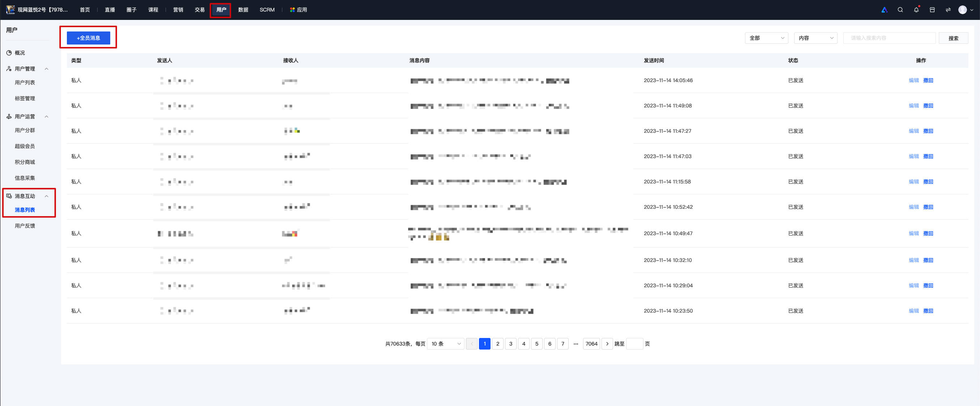The height and width of the screenshot is (406, 980).
Task: Click 撤回 for the 10:49:47 message
Action: coord(928,233)
